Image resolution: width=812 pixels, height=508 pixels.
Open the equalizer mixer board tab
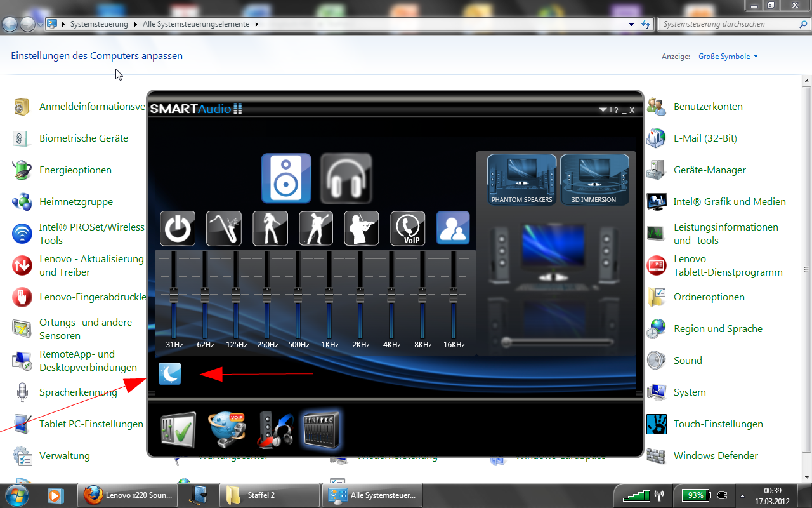(x=322, y=430)
